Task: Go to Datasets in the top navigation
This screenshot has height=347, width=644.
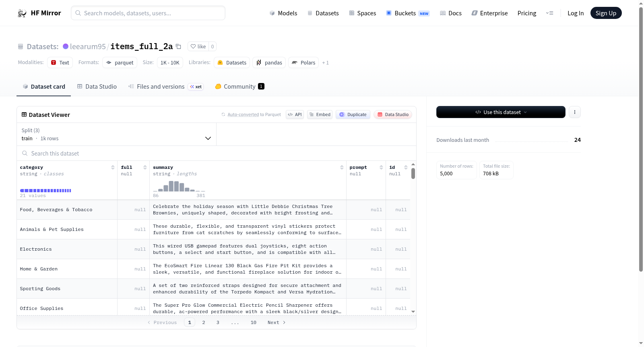Action: pos(323,13)
